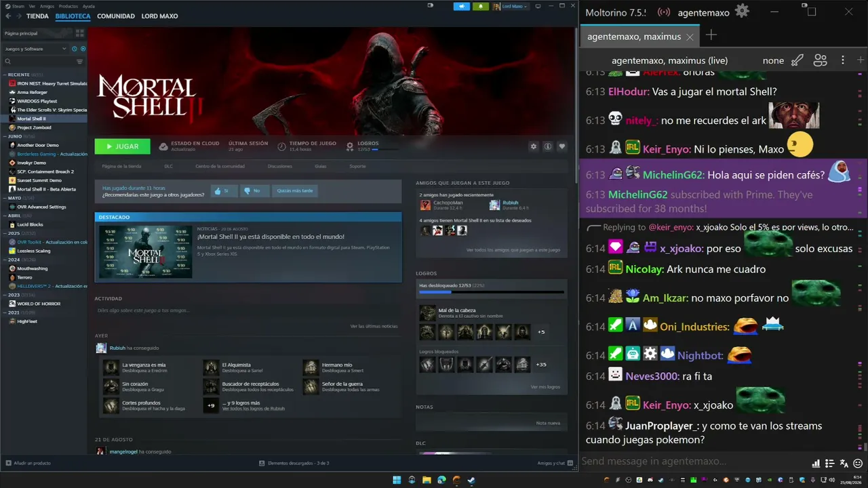This screenshot has height=488, width=868.
Task: Collapse the 2021 section
Action: 4,312
